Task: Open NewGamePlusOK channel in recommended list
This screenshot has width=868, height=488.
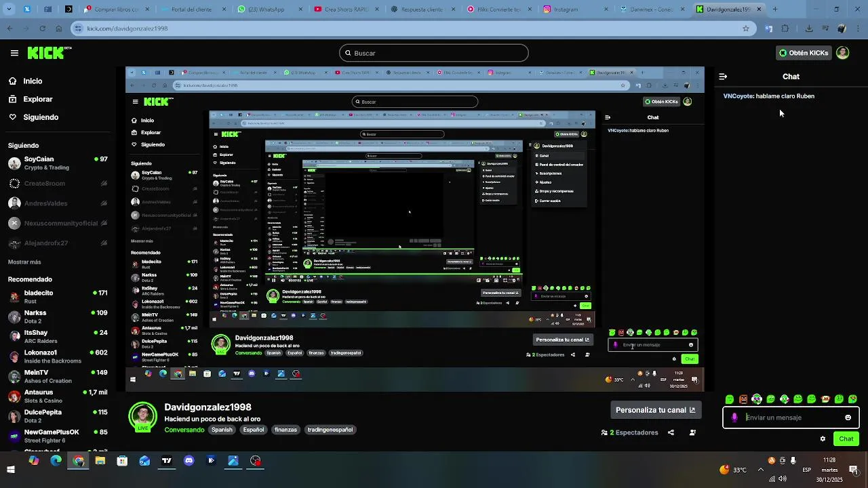Action: click(57, 436)
